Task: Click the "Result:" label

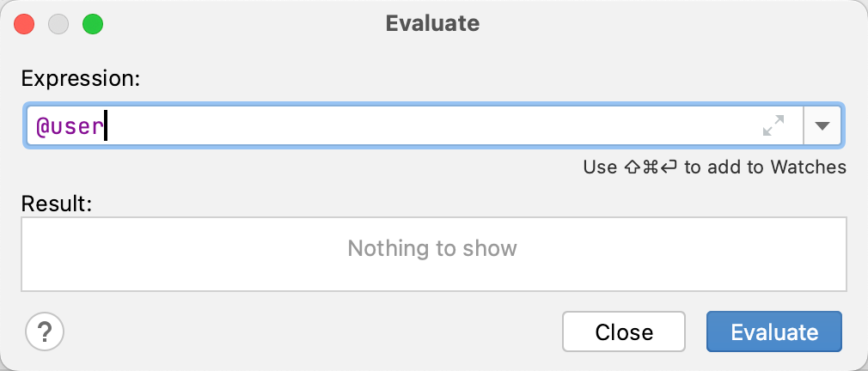Action: click(56, 204)
